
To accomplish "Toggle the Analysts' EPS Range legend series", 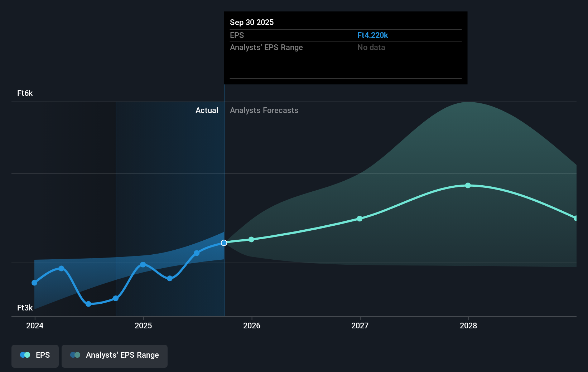I will pyautogui.click(x=115, y=356).
